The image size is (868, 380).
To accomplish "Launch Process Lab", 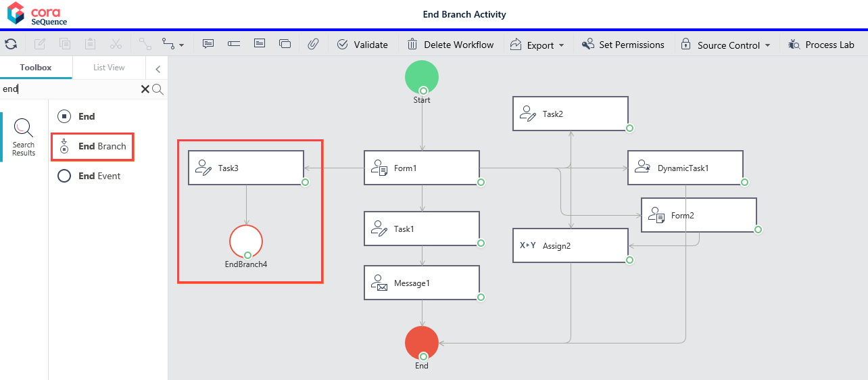I will (821, 45).
